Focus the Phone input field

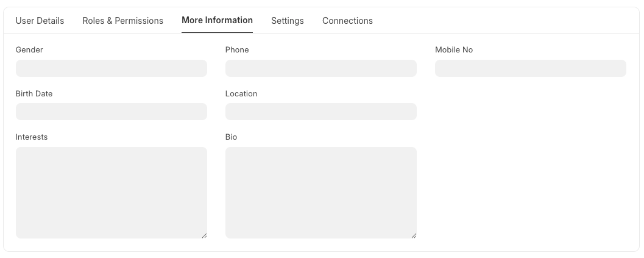pos(320,68)
